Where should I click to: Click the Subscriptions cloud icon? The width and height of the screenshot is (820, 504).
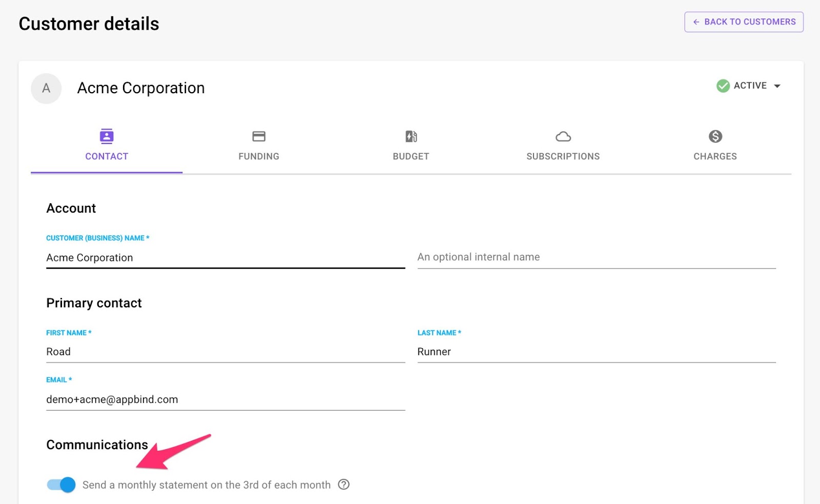point(563,136)
